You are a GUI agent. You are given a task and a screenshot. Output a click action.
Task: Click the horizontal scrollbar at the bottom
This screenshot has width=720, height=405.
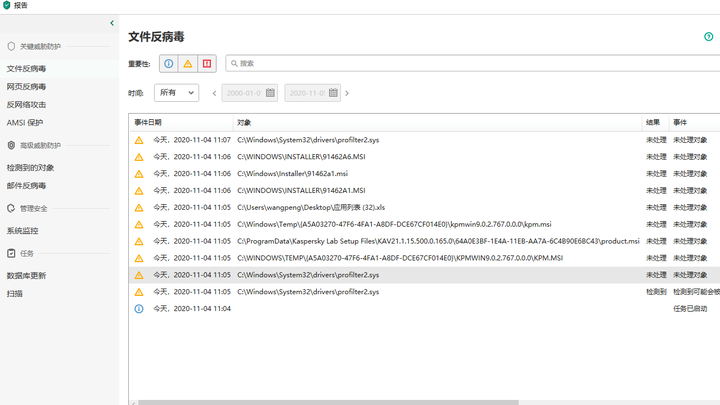pyautogui.click(x=328, y=402)
